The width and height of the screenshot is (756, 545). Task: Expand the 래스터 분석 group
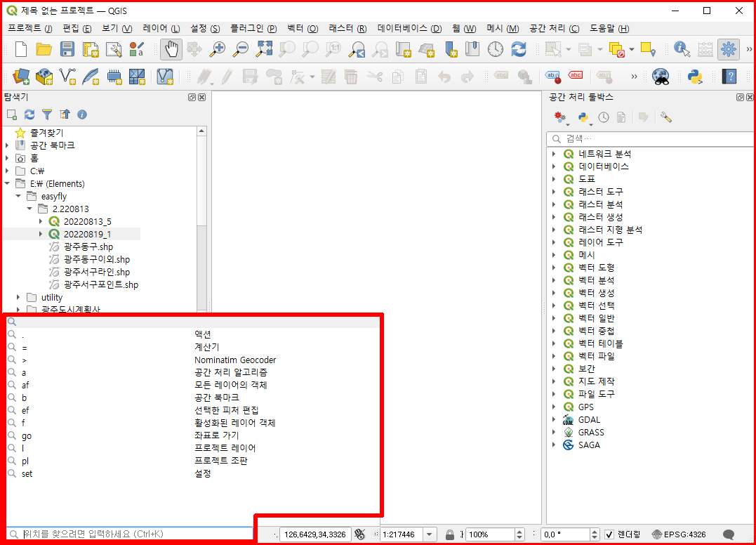554,204
